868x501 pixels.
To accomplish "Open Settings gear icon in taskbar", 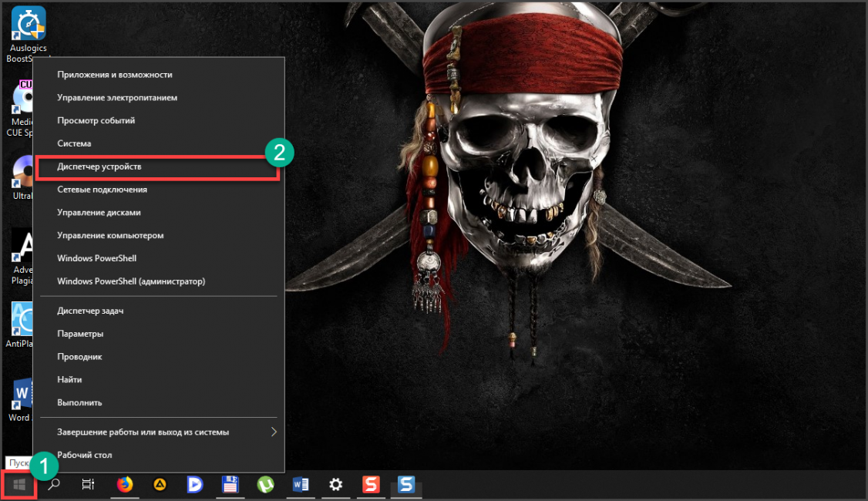I will click(336, 485).
